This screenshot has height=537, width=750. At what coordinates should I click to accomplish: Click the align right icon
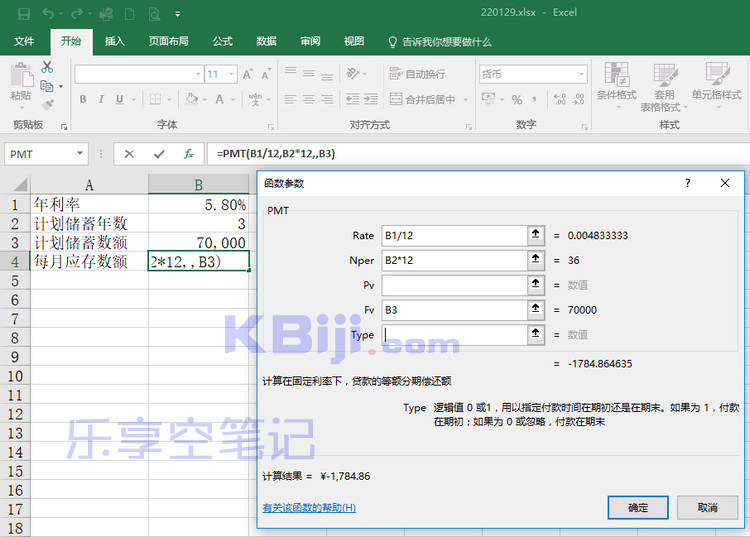[327, 99]
